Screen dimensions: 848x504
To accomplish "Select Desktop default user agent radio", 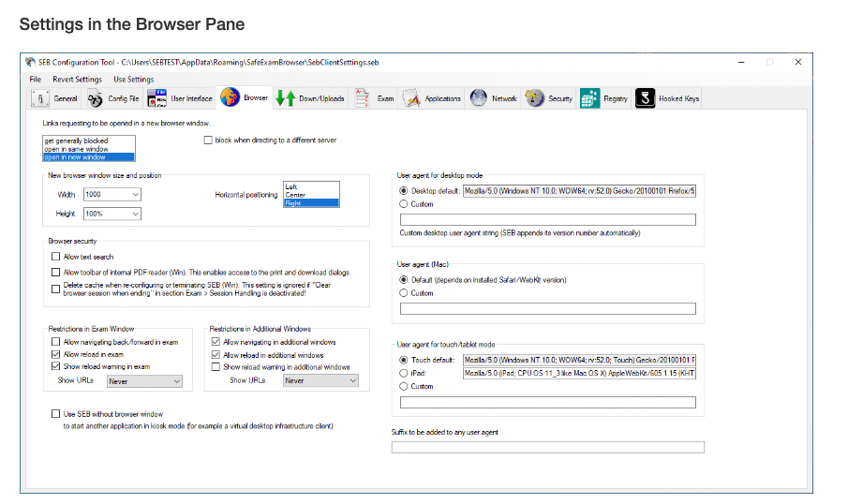I will pyautogui.click(x=404, y=191).
